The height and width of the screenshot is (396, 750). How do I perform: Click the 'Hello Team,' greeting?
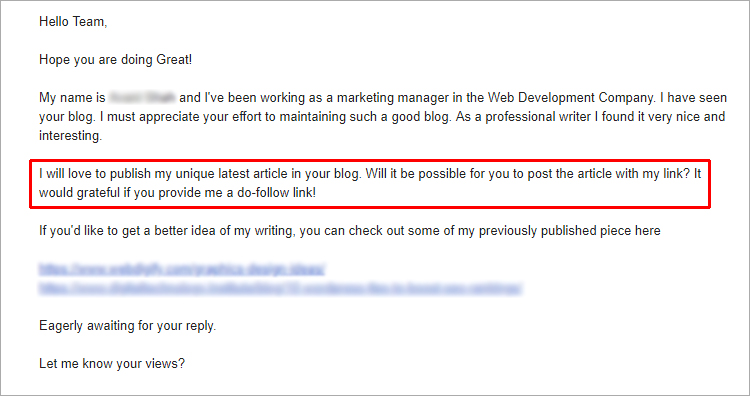(x=73, y=22)
